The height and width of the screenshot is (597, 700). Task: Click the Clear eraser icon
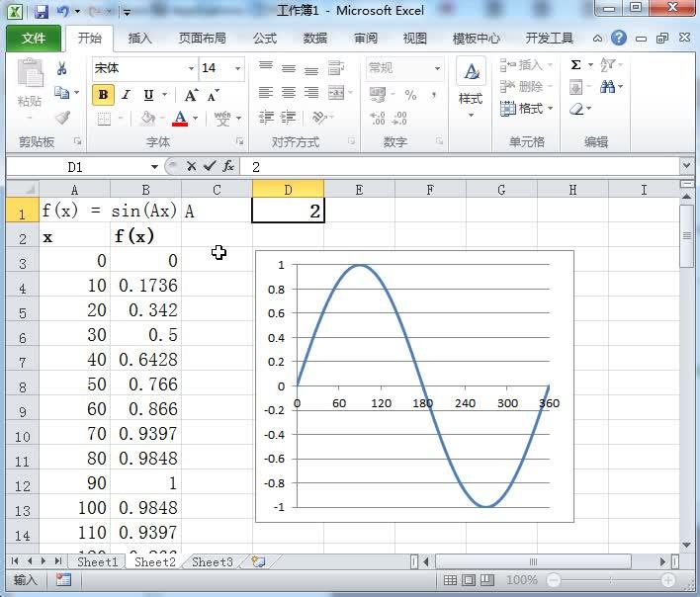[576, 109]
